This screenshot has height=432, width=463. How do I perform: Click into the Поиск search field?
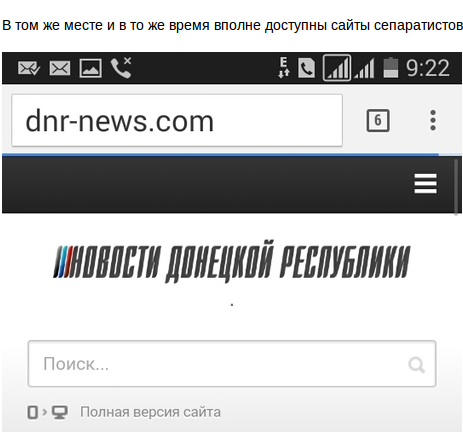[x=232, y=364]
